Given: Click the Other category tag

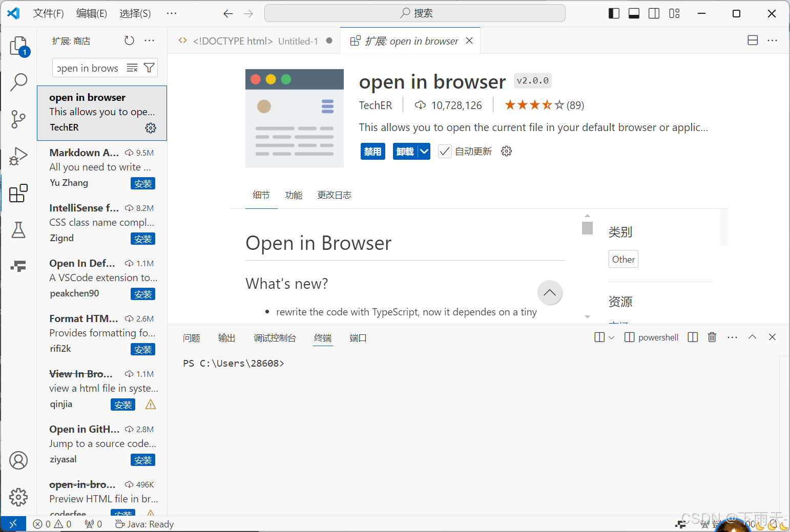Looking at the screenshot, I should pyautogui.click(x=623, y=259).
